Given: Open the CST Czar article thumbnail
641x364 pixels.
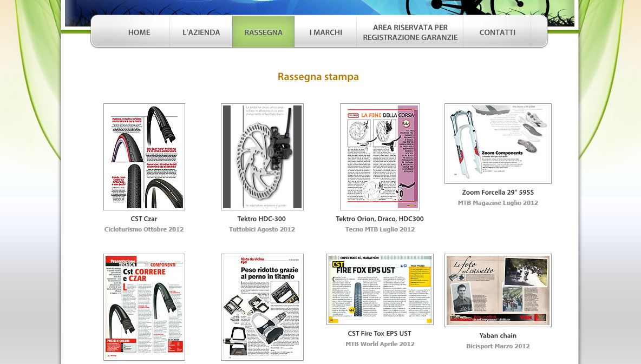Looking at the screenshot, I should coord(145,157).
